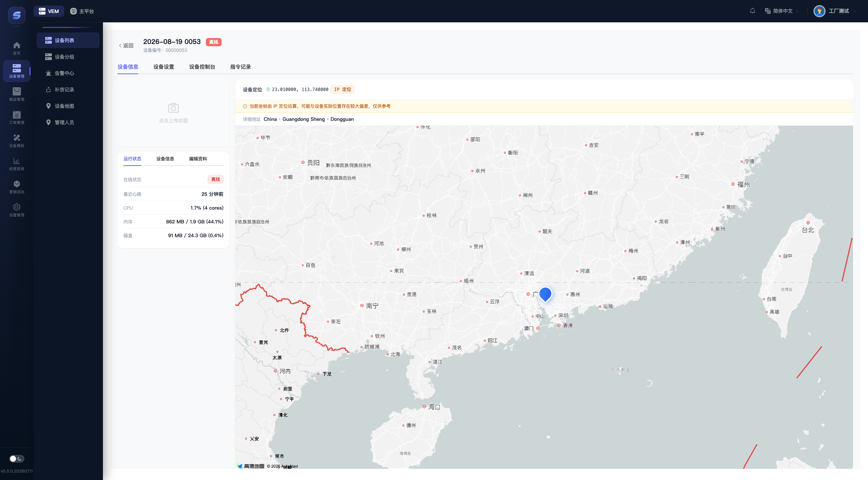The height and width of the screenshot is (480, 868).
Task: Open 补货记录 in the submenu
Action: (x=68, y=90)
